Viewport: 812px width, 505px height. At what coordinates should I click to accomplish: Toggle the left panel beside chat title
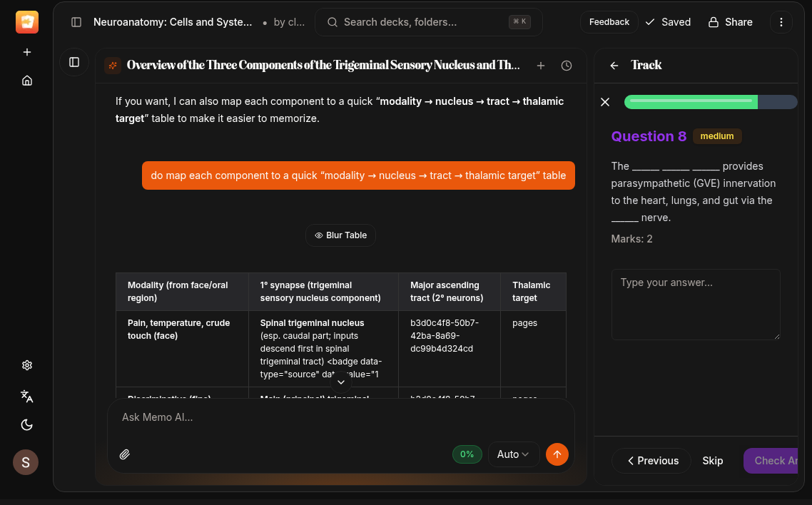tap(74, 62)
